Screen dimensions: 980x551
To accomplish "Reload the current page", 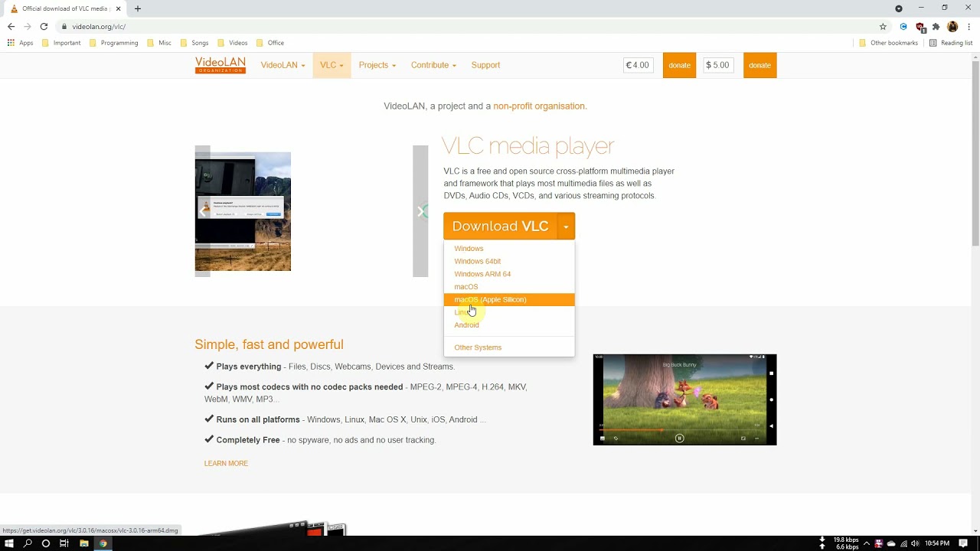I will tap(44, 26).
